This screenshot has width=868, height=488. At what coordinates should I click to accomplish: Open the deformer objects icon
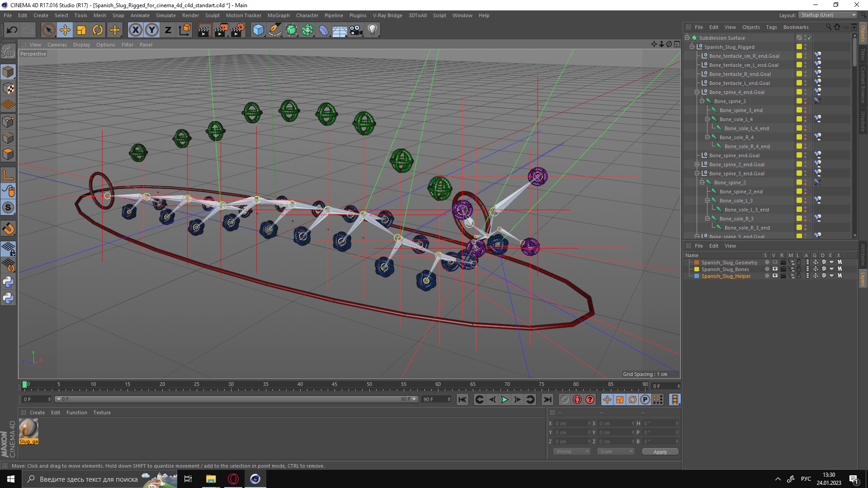(x=324, y=30)
